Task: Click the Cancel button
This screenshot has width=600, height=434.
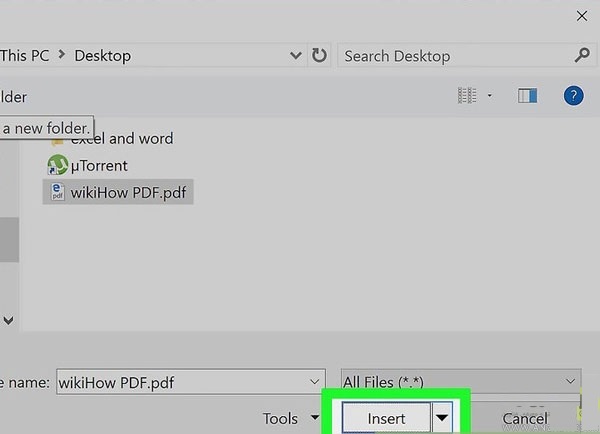Action: (525, 419)
